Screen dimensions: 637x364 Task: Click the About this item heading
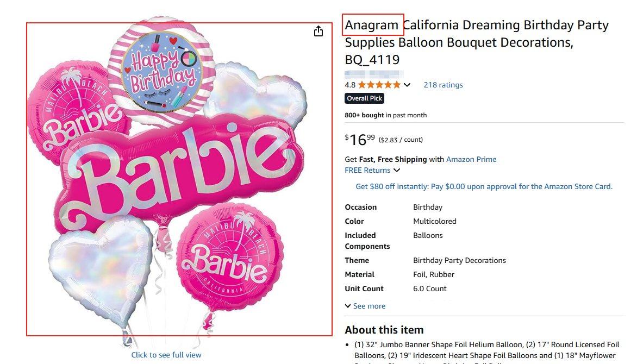tap(384, 330)
